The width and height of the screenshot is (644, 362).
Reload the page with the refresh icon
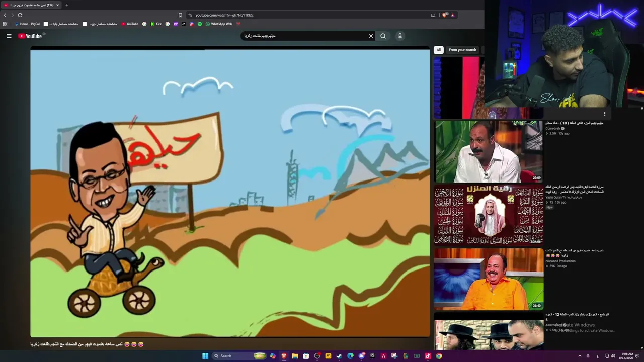20,15
